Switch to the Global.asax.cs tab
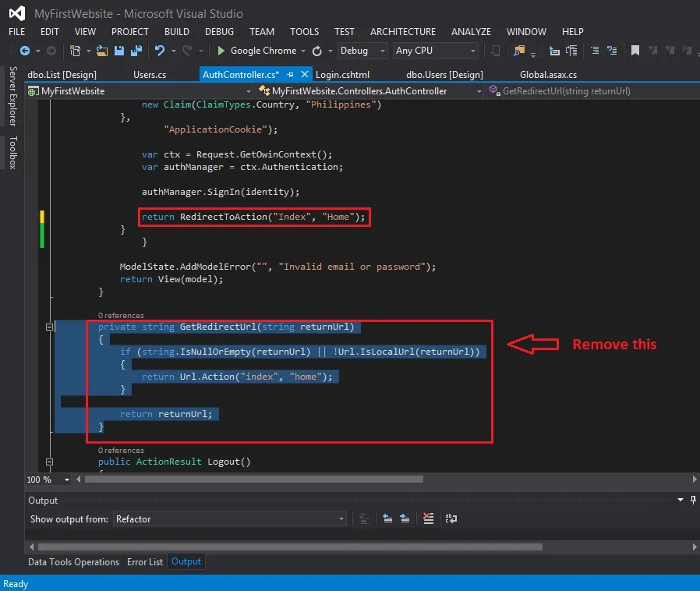This screenshot has height=591, width=700. point(548,75)
